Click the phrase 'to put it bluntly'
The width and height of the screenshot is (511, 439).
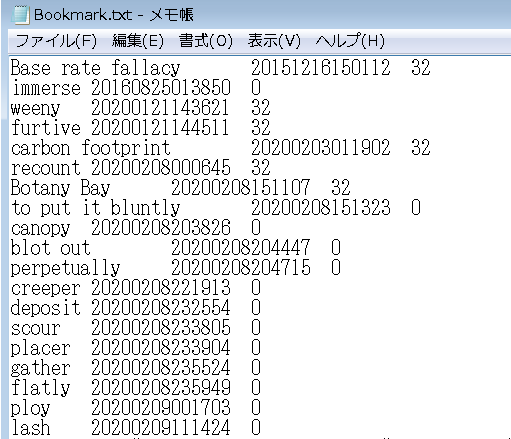[x=96, y=208]
